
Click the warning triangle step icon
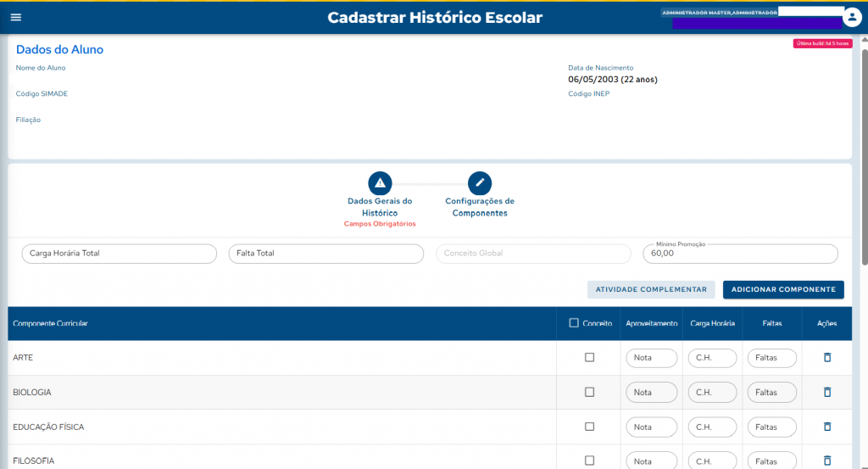[380, 182]
